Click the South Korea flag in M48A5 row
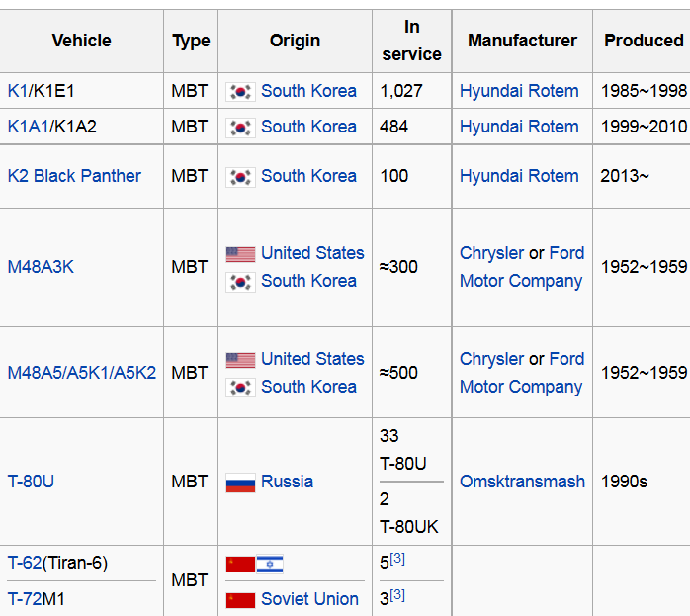This screenshot has width=690, height=616. [x=240, y=388]
